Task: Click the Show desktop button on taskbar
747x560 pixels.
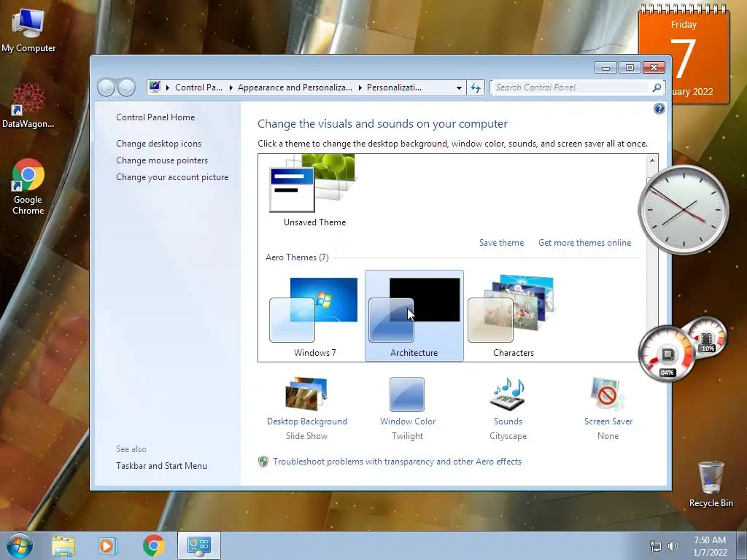Action: (742, 545)
